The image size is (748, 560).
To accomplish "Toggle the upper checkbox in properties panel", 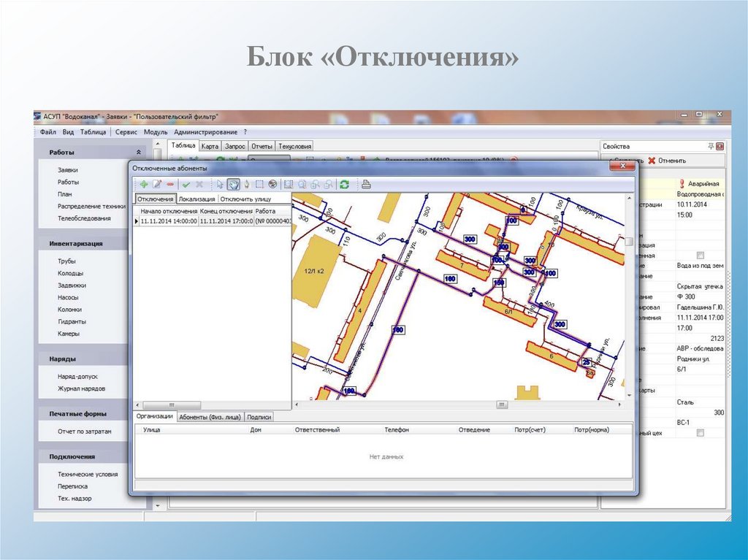I will coord(701,256).
